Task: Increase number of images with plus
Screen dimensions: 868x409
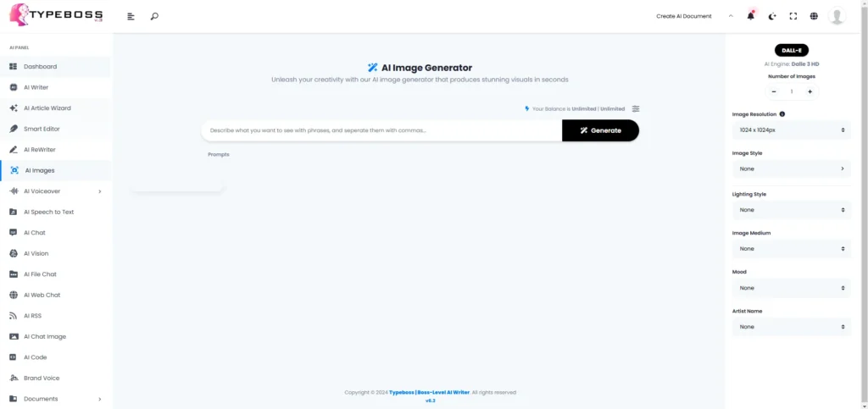Action: pyautogui.click(x=810, y=91)
